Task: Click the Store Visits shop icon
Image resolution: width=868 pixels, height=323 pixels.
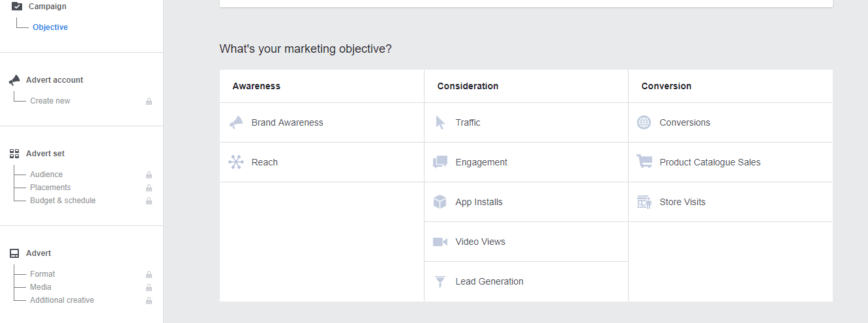Action: [644, 202]
